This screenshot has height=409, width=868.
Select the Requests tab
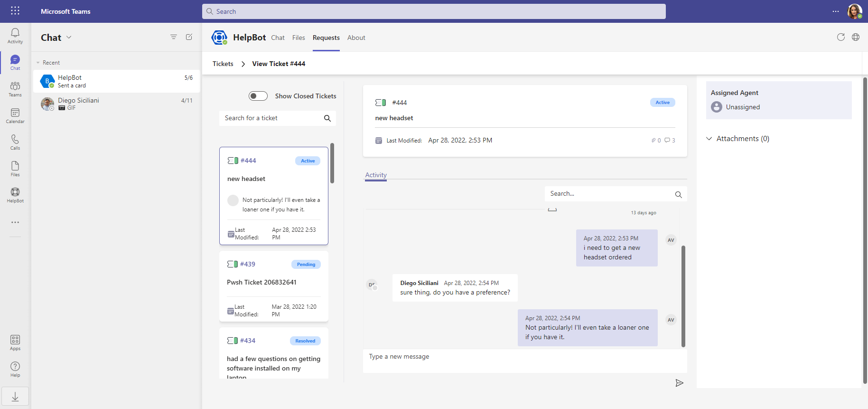(326, 38)
